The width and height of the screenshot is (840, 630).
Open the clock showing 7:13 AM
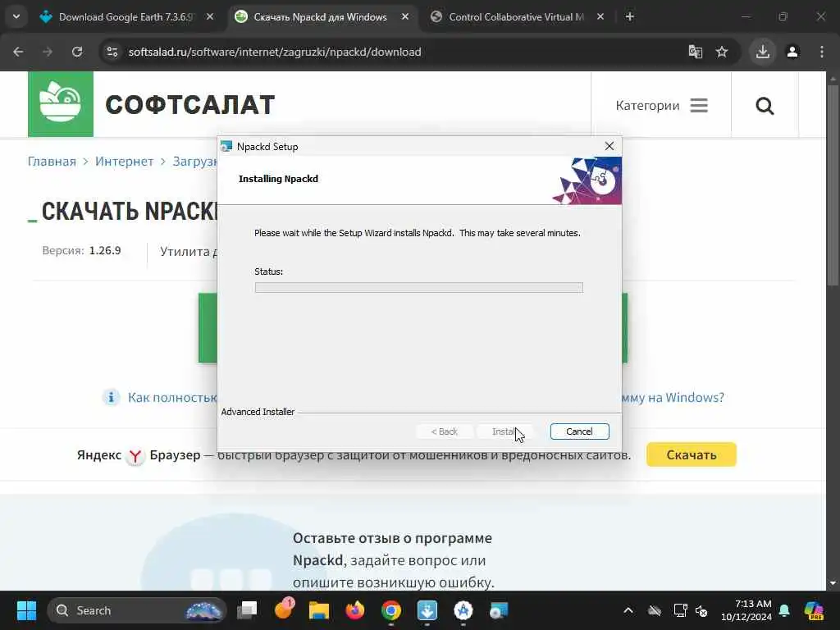(746, 610)
